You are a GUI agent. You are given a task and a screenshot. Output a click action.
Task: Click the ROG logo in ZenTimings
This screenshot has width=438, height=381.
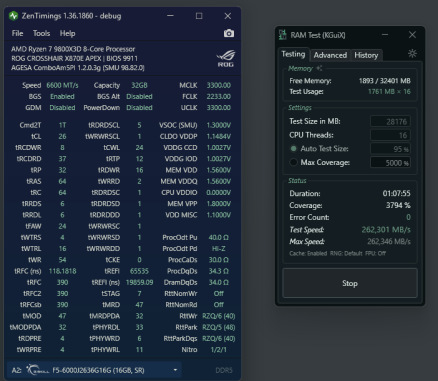click(226, 58)
